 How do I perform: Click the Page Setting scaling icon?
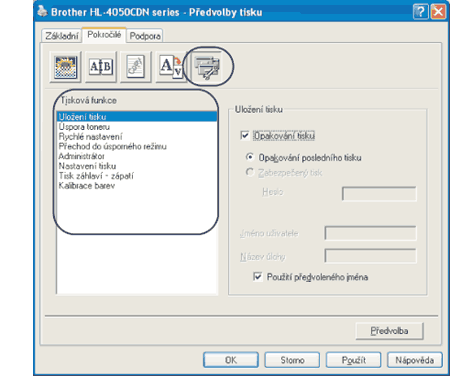pos(171,67)
